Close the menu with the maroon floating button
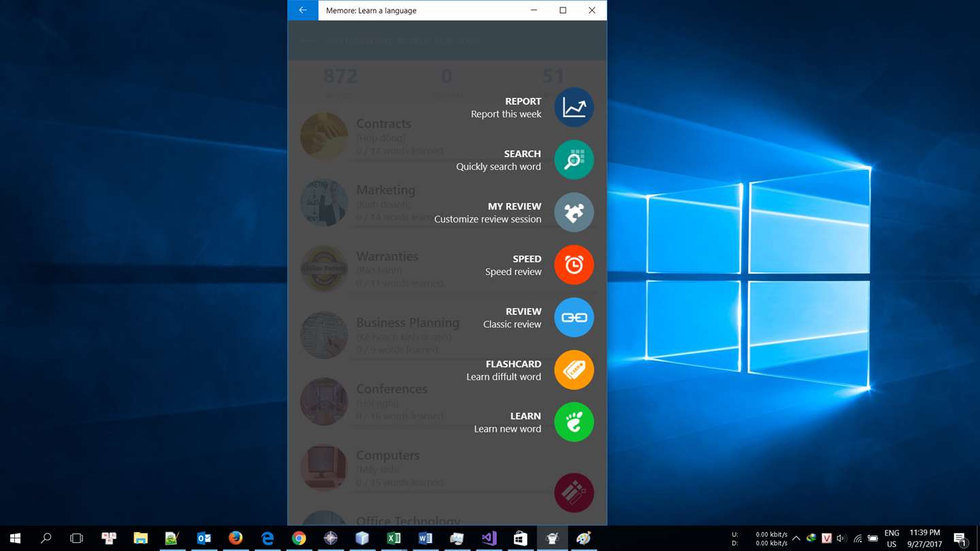The height and width of the screenshot is (551, 980). pyautogui.click(x=574, y=492)
